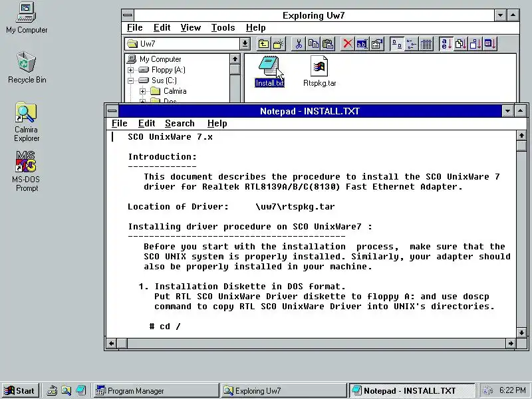Click the 6:22 PM clock

point(512,390)
